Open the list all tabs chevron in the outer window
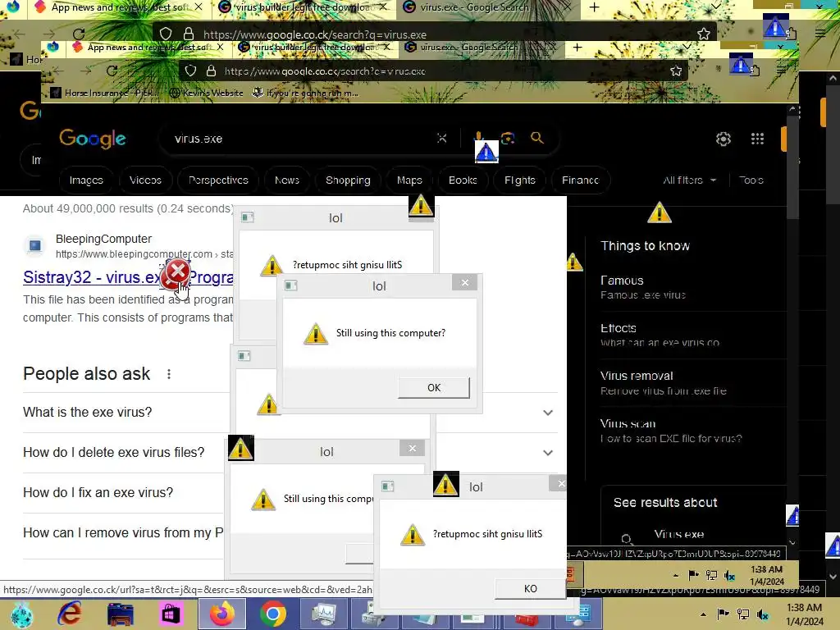 pyautogui.click(x=715, y=7)
